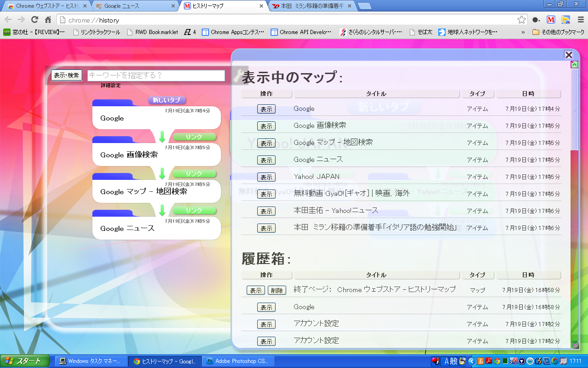Open the 地球人ネットワーク bookmark
Image resolution: width=588 pixels, height=368 pixels.
pos(468,32)
